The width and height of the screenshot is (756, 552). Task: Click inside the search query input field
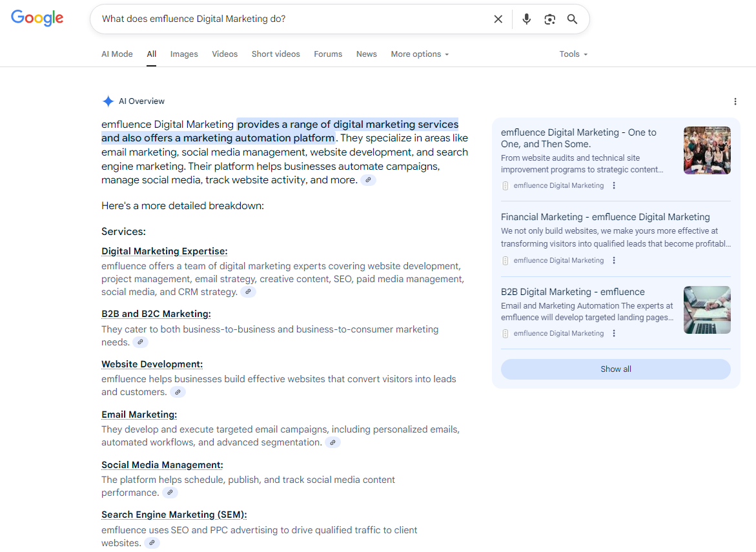point(291,19)
